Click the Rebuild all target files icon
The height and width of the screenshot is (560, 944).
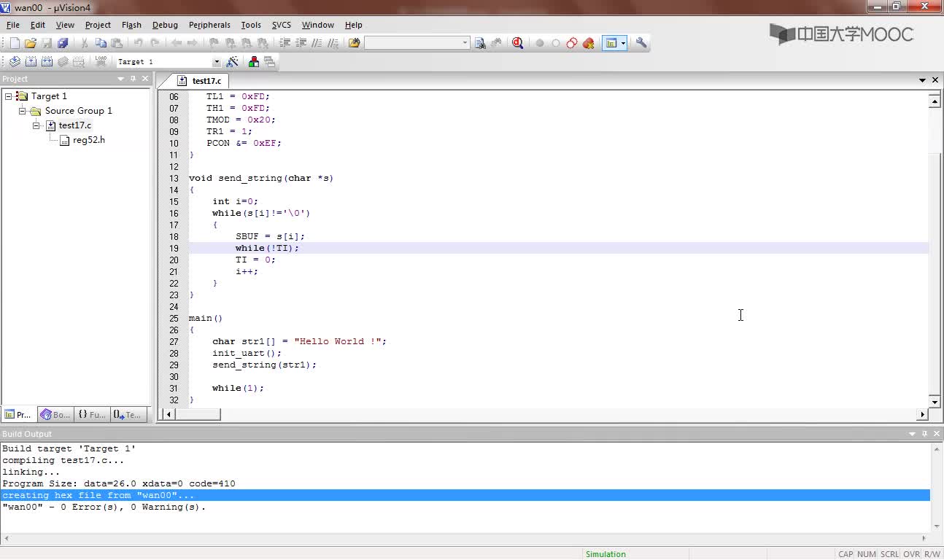click(47, 62)
